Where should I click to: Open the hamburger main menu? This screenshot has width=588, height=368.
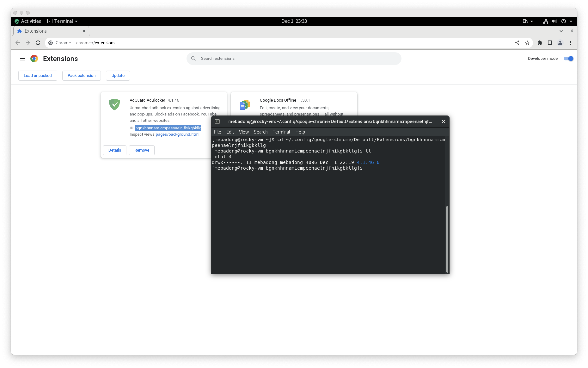pyautogui.click(x=22, y=58)
